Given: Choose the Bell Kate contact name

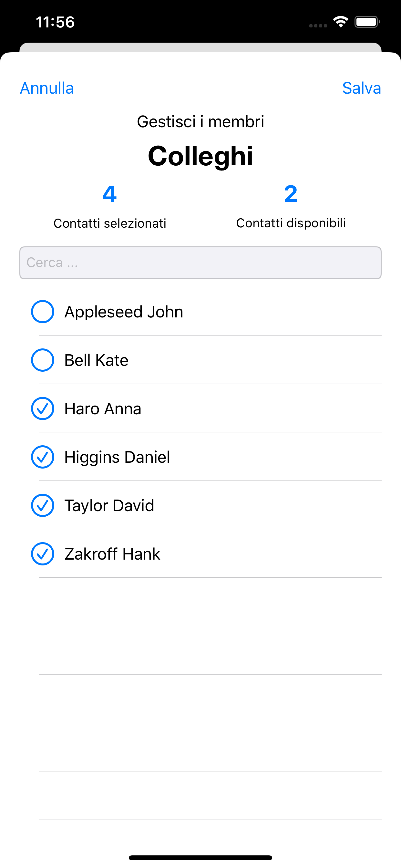Looking at the screenshot, I should point(96,360).
